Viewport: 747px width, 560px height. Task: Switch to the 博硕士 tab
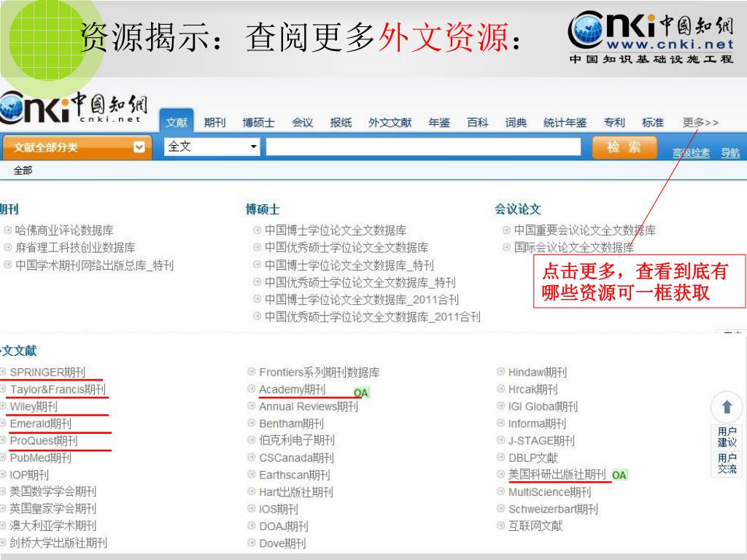tap(259, 122)
